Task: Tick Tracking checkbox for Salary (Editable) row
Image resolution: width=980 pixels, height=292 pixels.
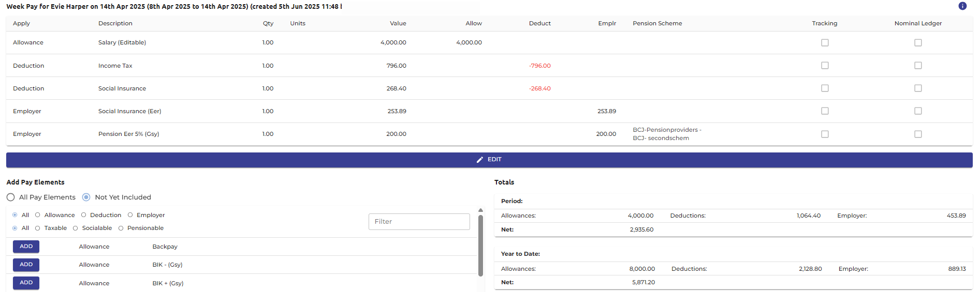Action: coord(825,43)
